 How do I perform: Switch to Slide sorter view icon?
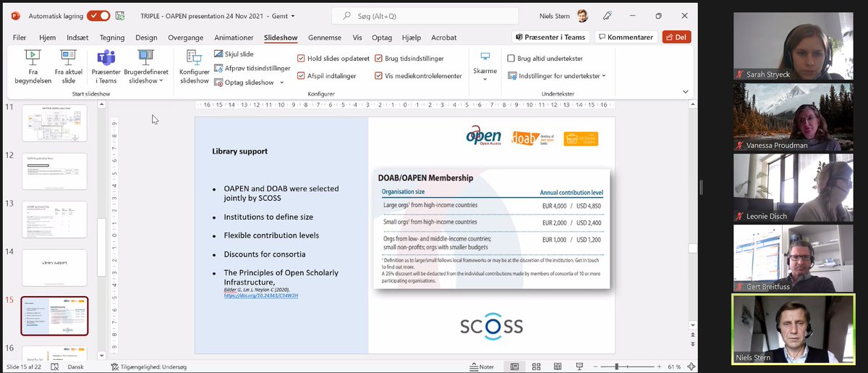[535, 366]
